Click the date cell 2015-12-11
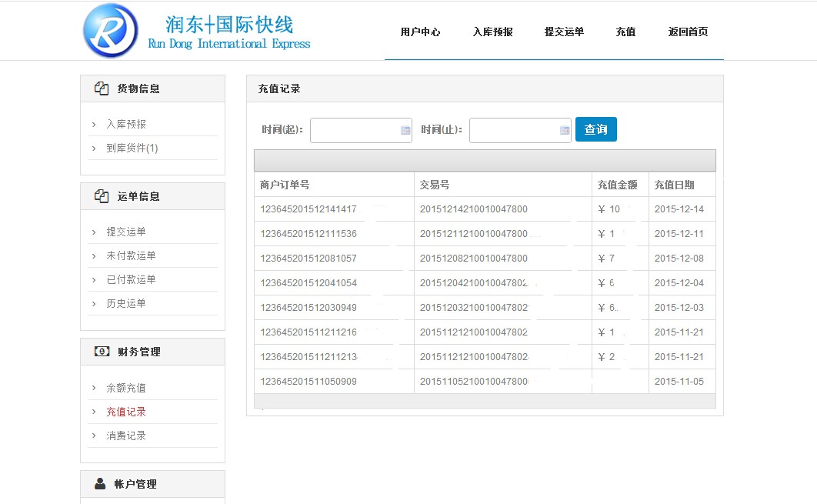Image resolution: width=817 pixels, height=504 pixels. click(679, 233)
